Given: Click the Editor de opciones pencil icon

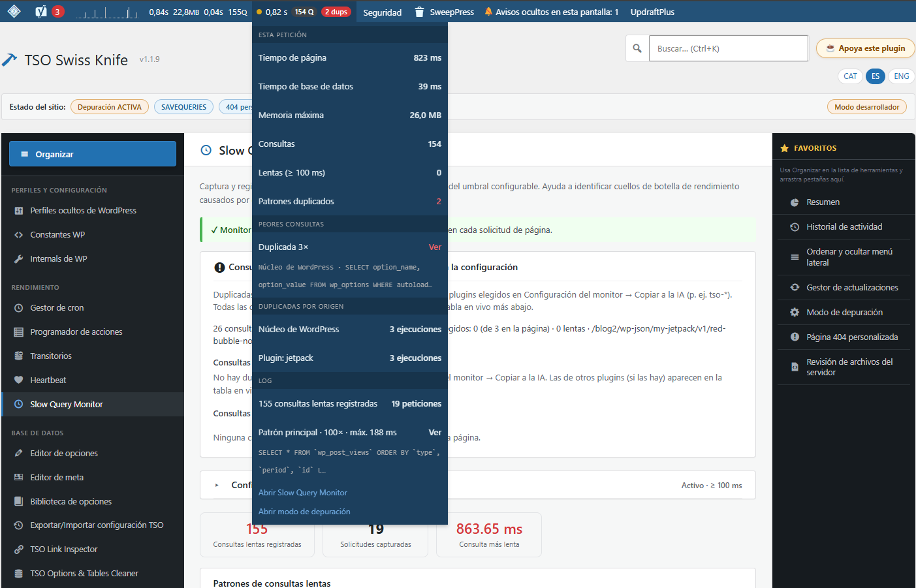Looking at the screenshot, I should click(19, 454).
